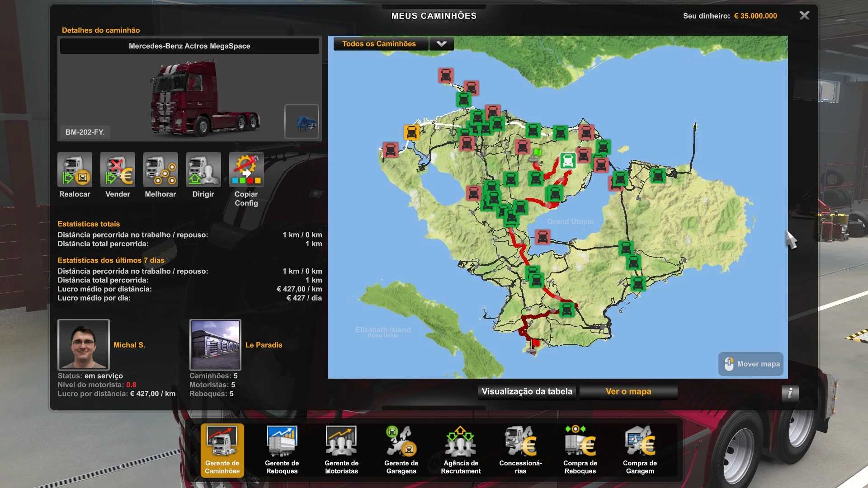
Task: Open the Todos os Caminhões filter box
Action: [380, 44]
